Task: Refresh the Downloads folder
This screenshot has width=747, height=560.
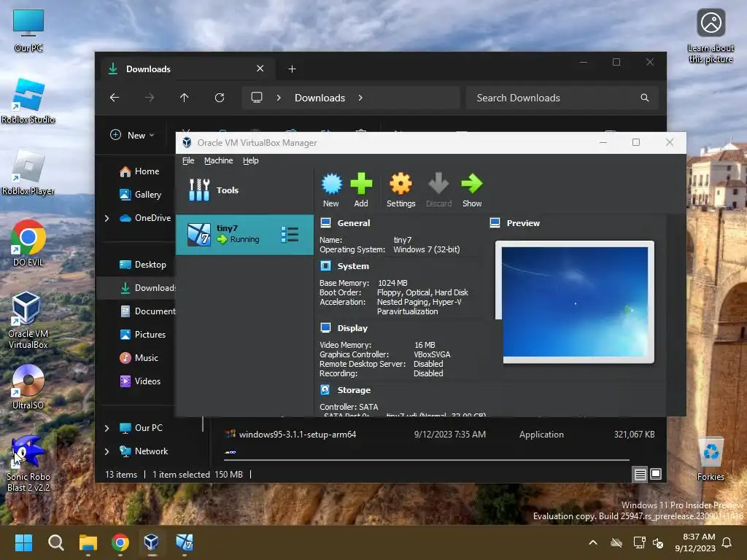Action: 220,98
